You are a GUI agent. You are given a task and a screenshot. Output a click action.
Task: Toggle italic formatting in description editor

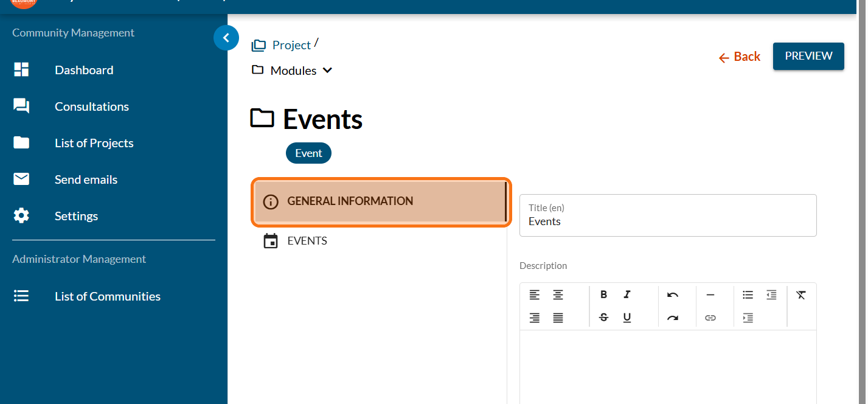coord(627,294)
